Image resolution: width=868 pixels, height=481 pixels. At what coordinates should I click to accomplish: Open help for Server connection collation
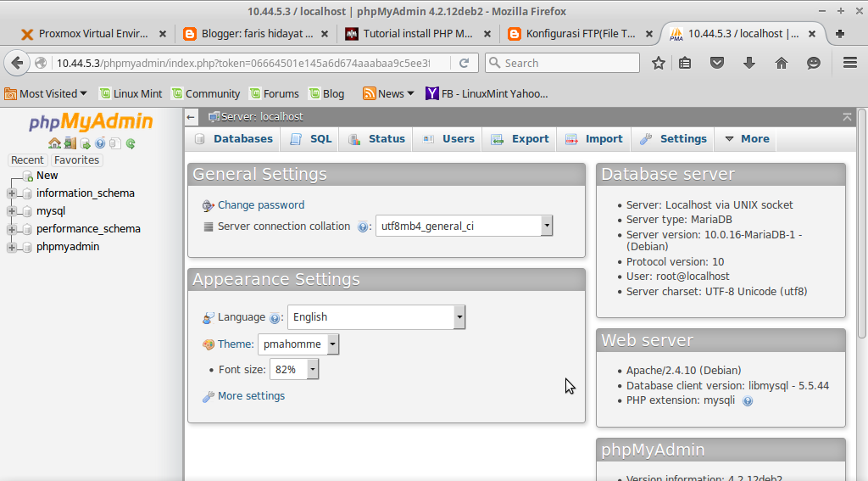[x=363, y=227]
